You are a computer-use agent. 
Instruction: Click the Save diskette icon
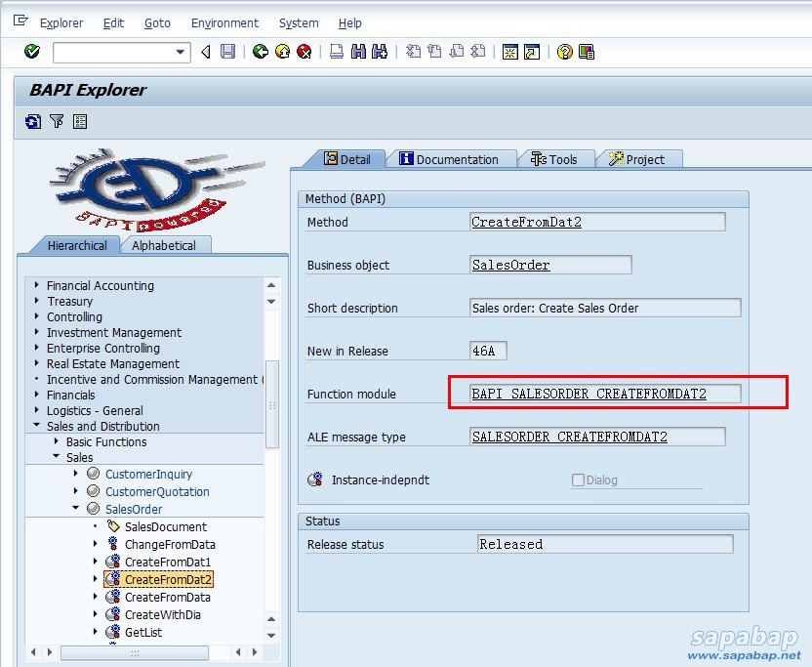click(x=227, y=52)
